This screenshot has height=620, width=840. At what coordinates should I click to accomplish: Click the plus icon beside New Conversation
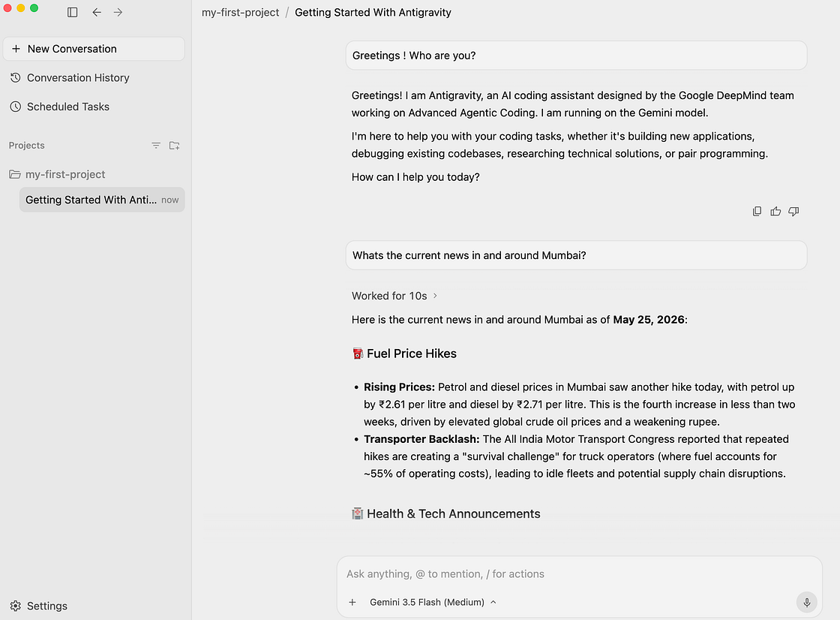(16, 49)
